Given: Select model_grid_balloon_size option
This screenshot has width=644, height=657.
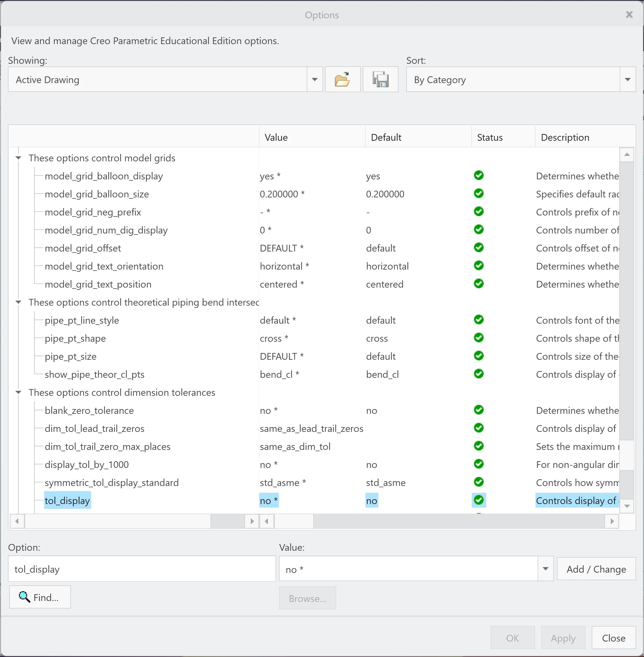Looking at the screenshot, I should point(97,194).
